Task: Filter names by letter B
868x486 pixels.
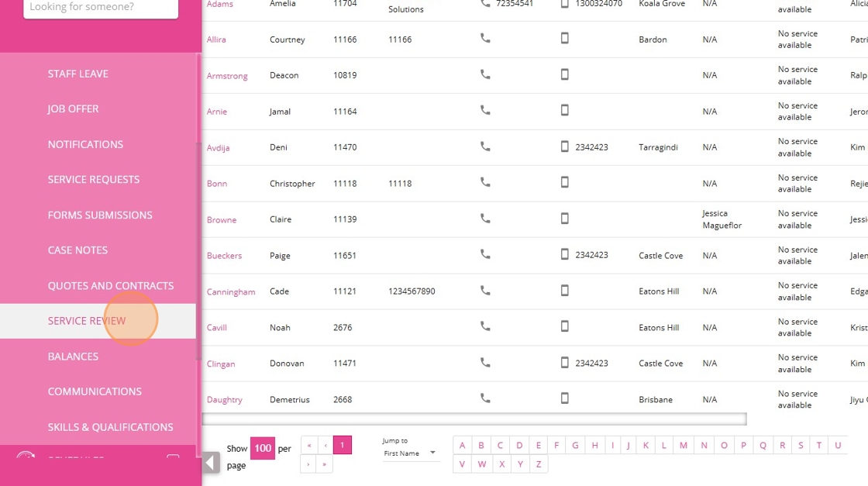Action: pyautogui.click(x=481, y=445)
